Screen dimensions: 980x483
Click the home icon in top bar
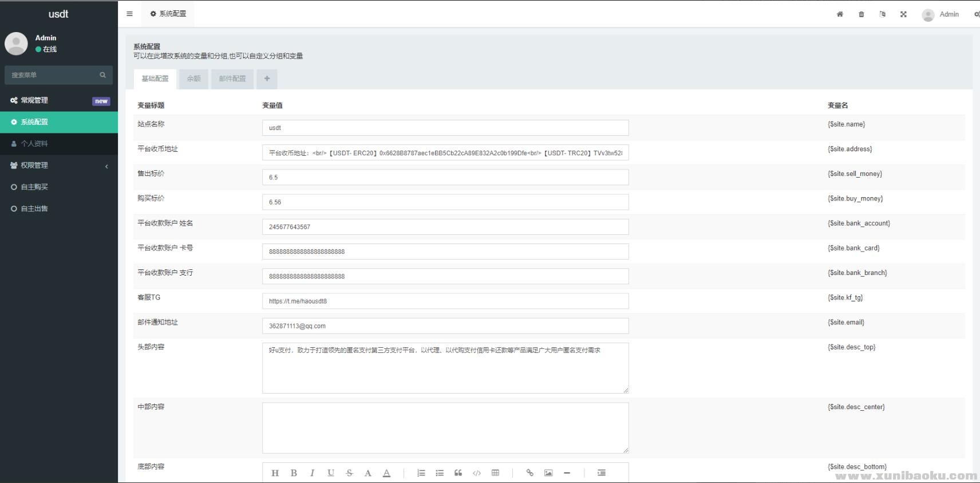tap(840, 14)
